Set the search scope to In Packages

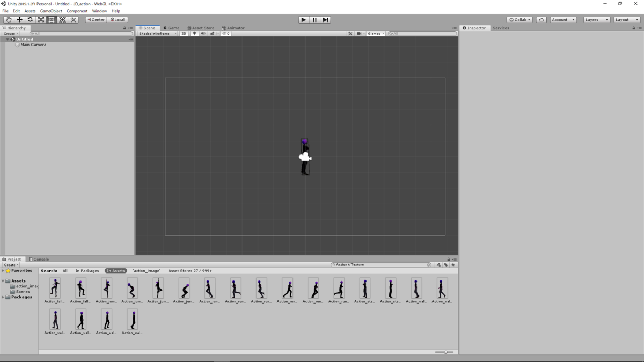[x=87, y=271]
